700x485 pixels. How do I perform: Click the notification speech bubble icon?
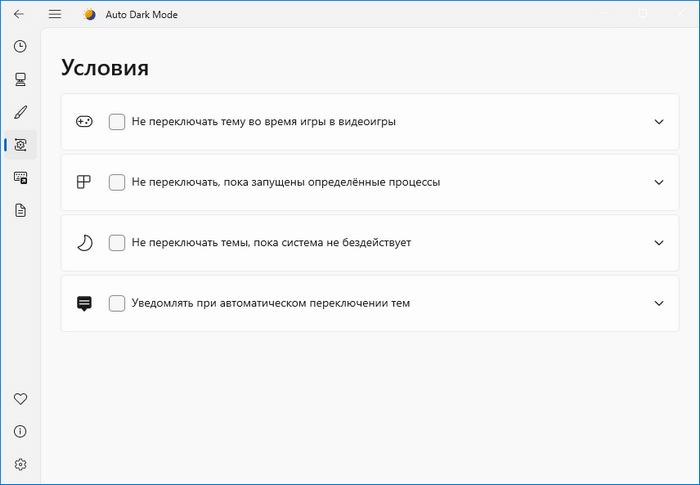coord(84,303)
